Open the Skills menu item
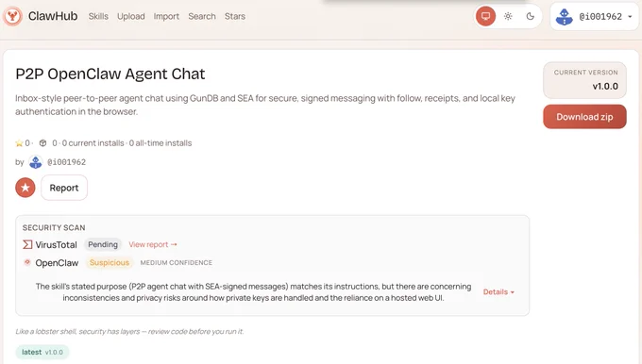The height and width of the screenshot is (364, 642). point(98,16)
